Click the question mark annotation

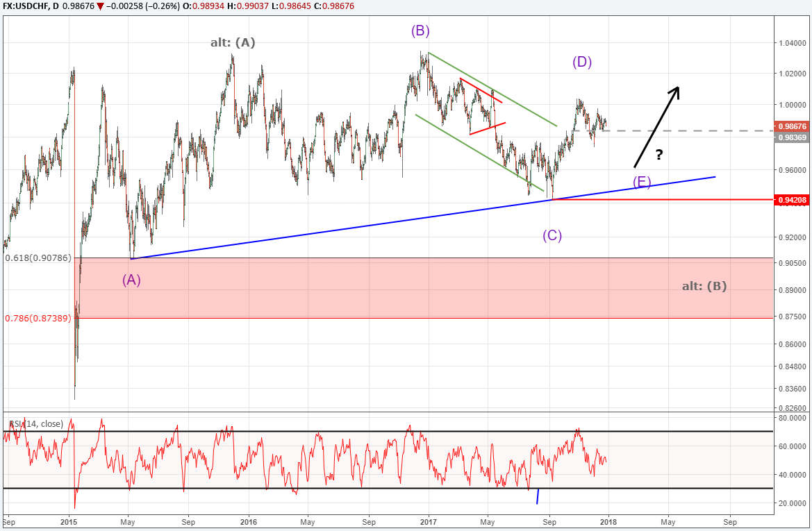tap(658, 154)
